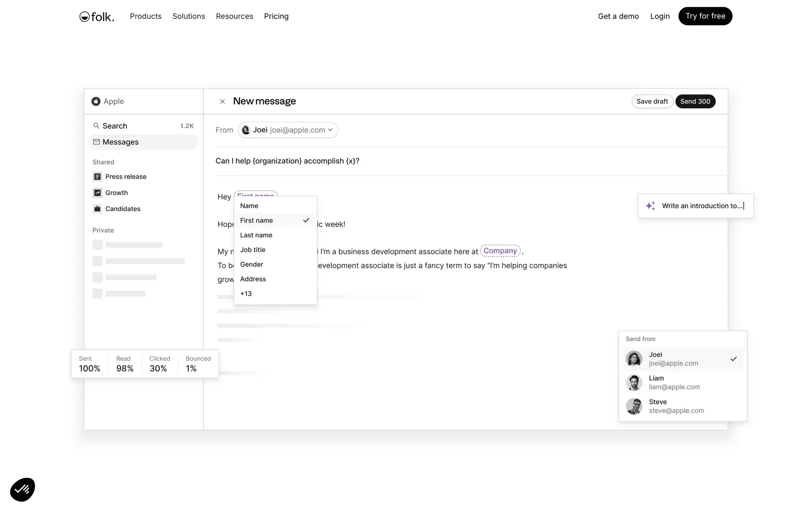Click the Apple workspace logo icon

coord(96,101)
